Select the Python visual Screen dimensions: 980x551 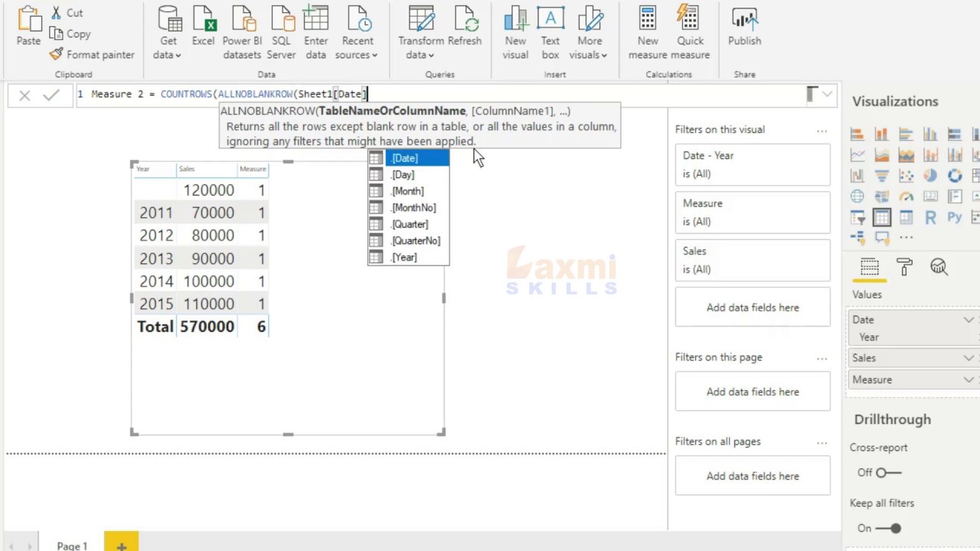[x=955, y=217]
